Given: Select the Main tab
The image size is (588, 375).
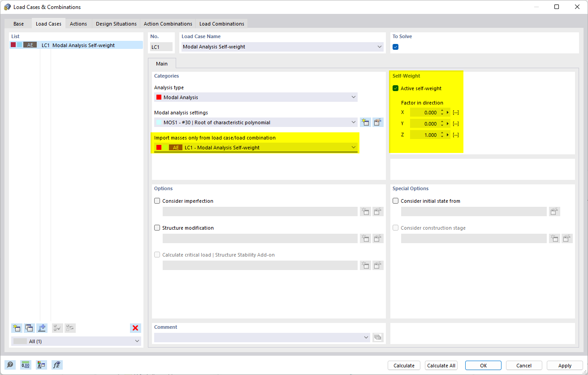Looking at the screenshot, I should click(x=162, y=64).
